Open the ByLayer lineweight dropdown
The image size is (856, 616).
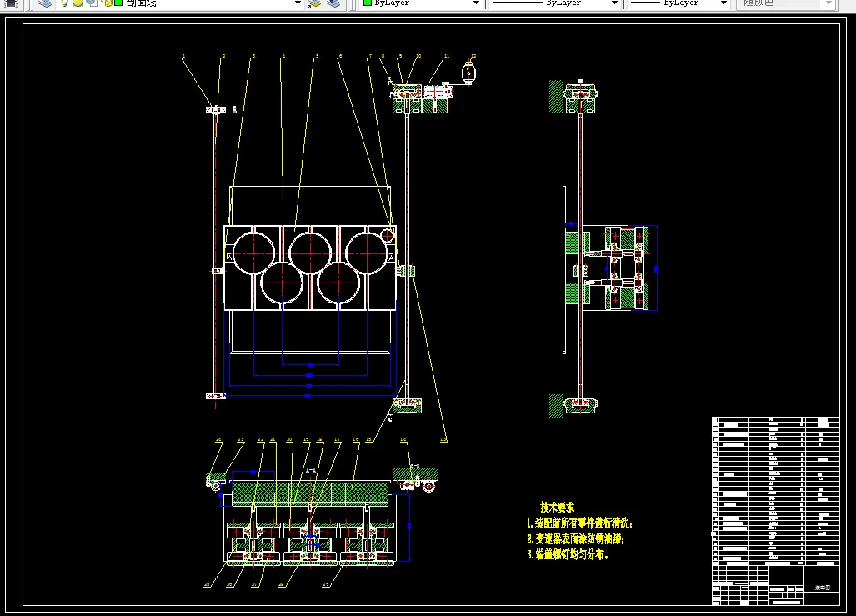coord(723,3)
